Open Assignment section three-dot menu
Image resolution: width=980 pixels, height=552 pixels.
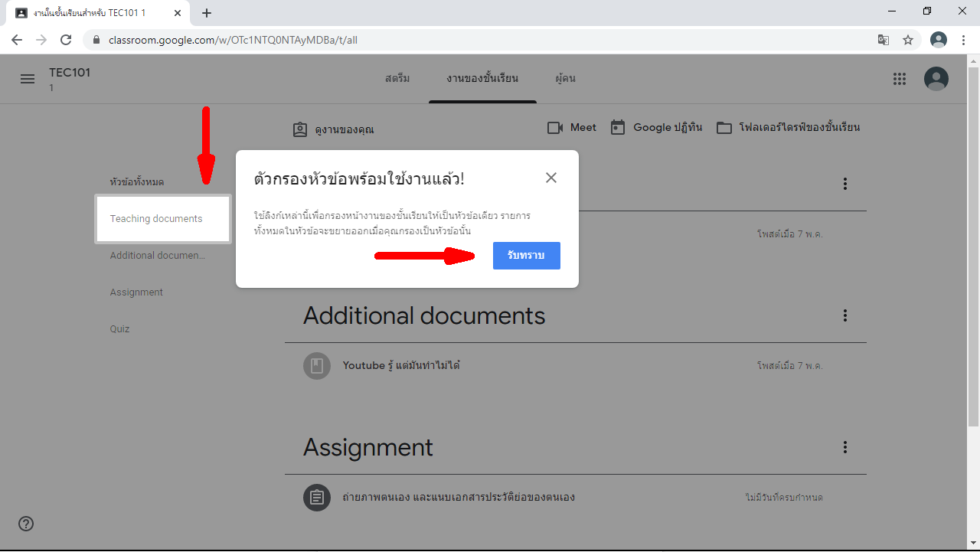(x=845, y=447)
